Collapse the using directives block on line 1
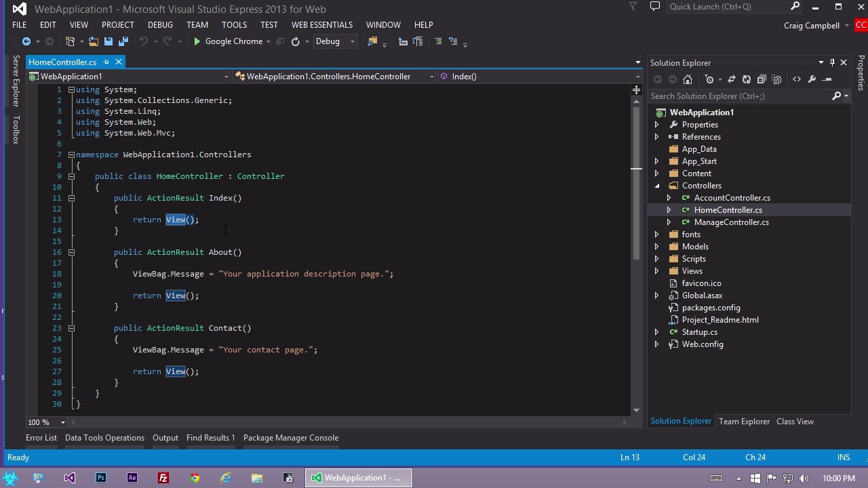Image resolution: width=868 pixels, height=488 pixels. tap(71, 89)
